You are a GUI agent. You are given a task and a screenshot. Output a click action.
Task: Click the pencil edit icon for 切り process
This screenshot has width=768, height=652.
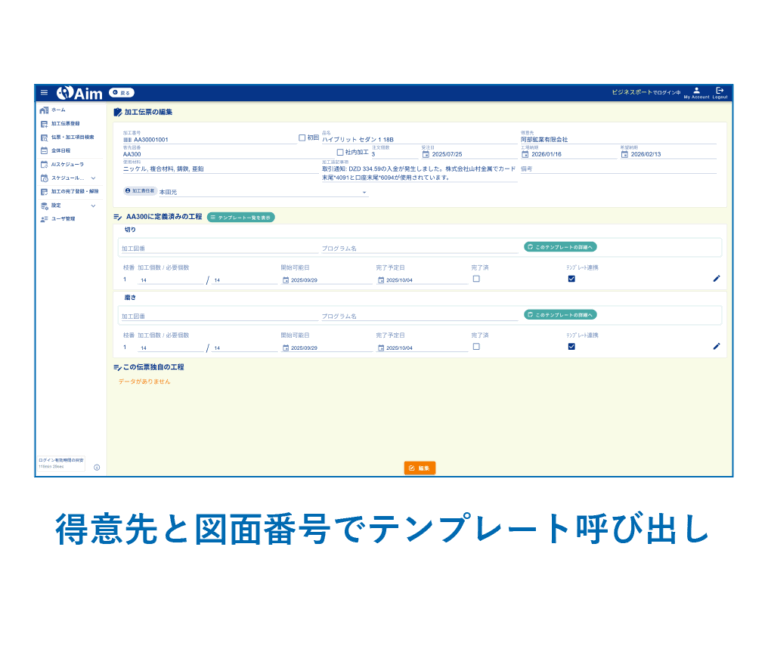tap(716, 279)
